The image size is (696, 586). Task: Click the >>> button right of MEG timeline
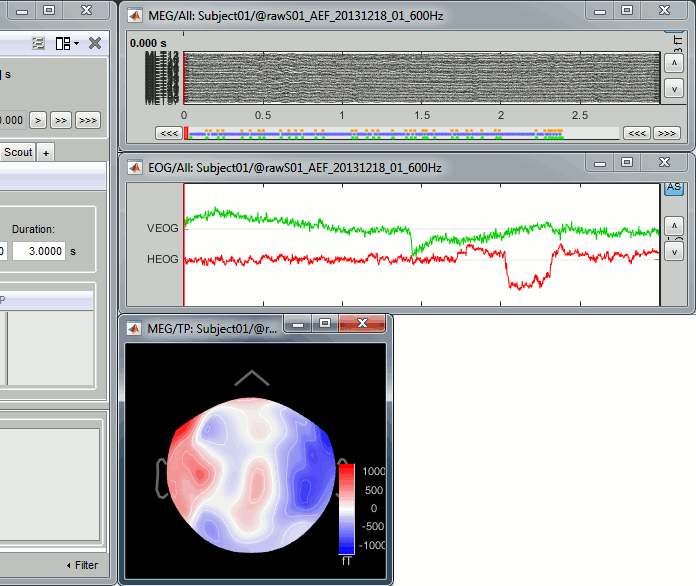tap(665, 133)
